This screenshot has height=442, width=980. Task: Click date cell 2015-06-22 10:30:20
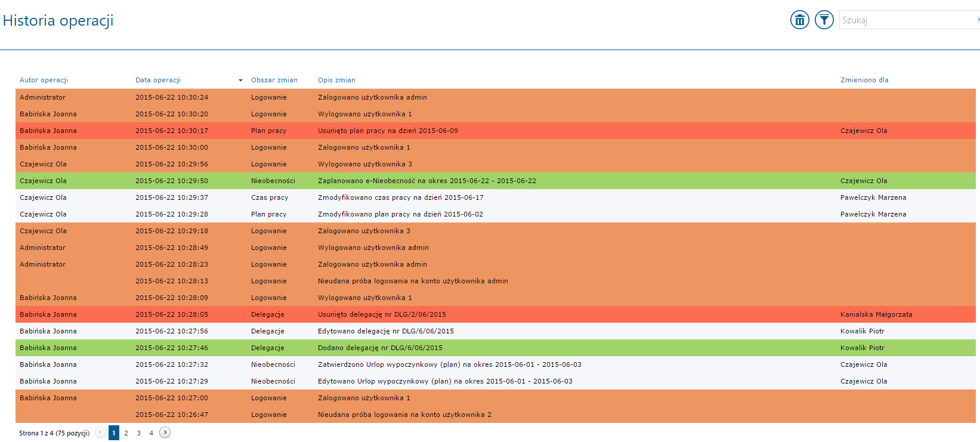[172, 114]
